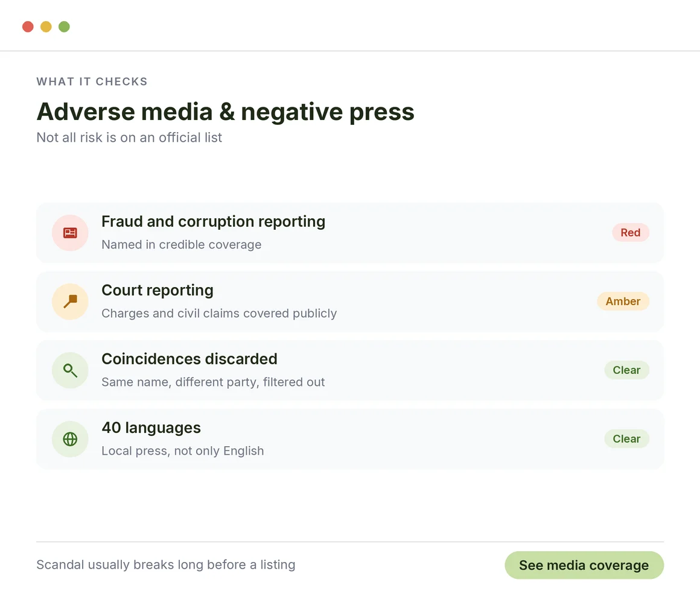The height and width of the screenshot is (603, 700).
Task: Open See media coverage button
Action: (584, 565)
